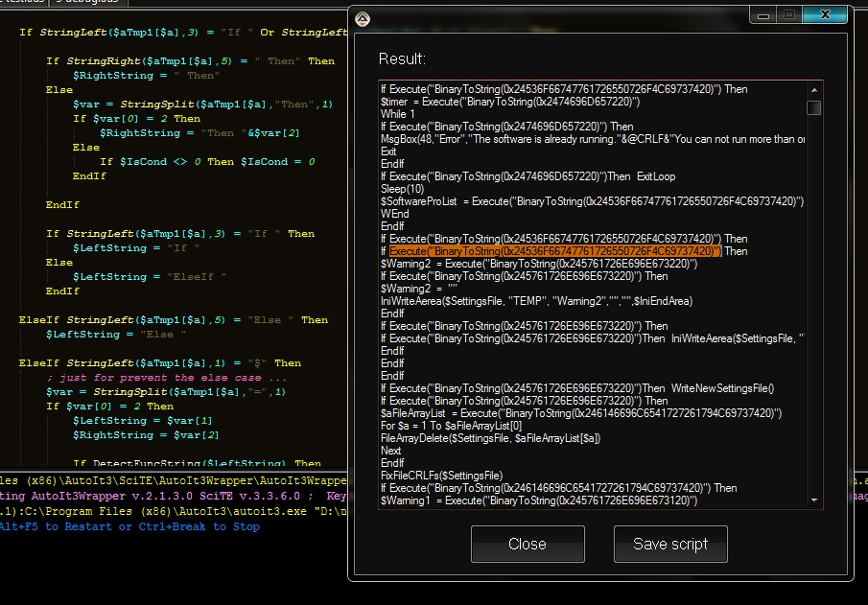This screenshot has height=605, width=868.
Task: Click the "Result:" heading label
Action: [402, 59]
